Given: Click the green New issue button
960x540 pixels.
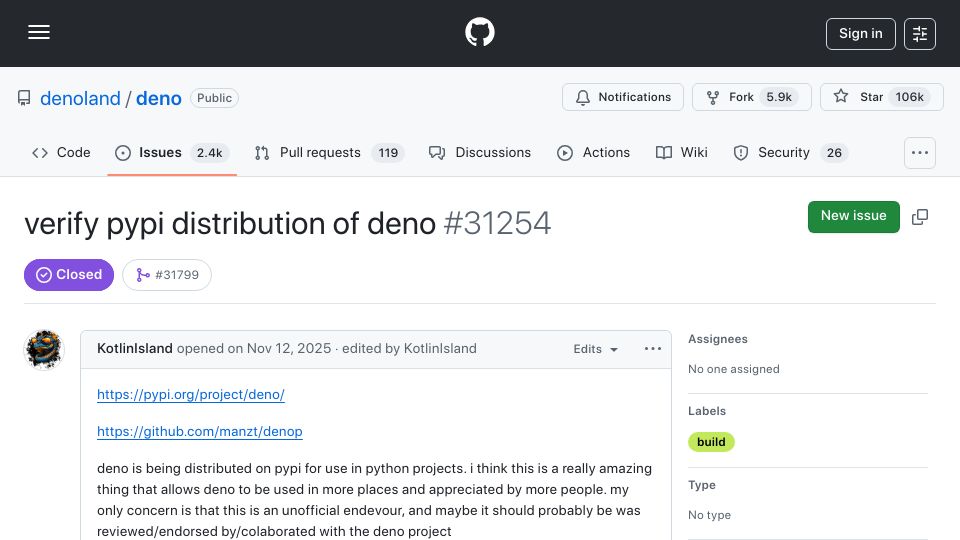Looking at the screenshot, I should click(853, 216).
